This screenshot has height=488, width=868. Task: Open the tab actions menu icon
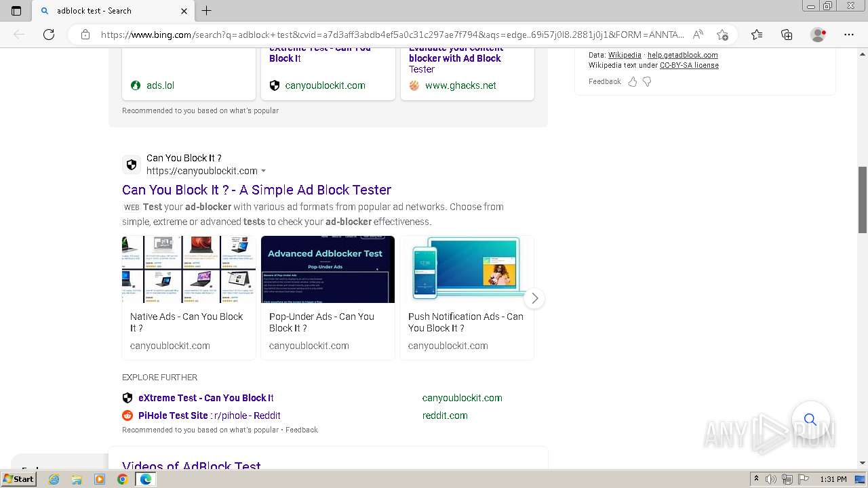click(x=16, y=11)
